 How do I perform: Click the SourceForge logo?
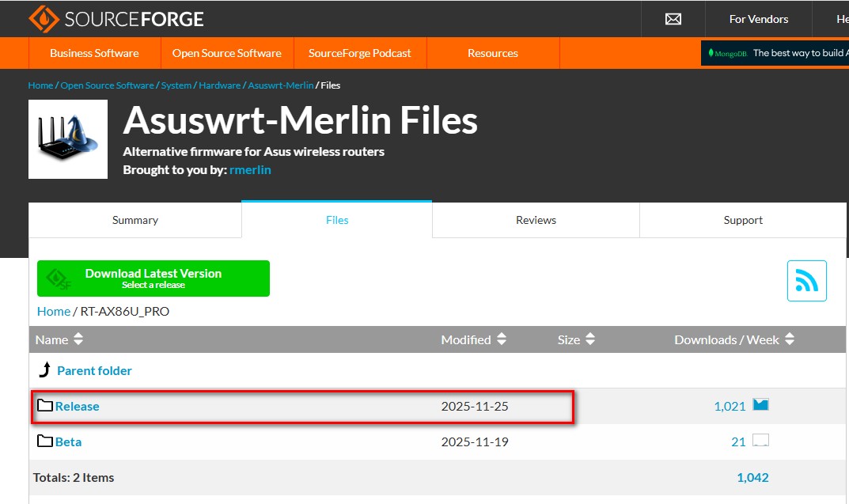click(x=116, y=19)
